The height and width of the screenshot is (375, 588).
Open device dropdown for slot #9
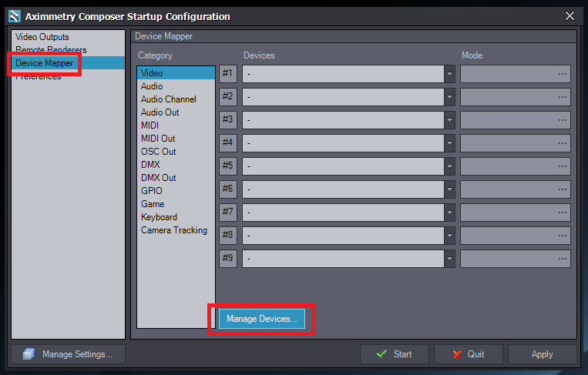(449, 259)
